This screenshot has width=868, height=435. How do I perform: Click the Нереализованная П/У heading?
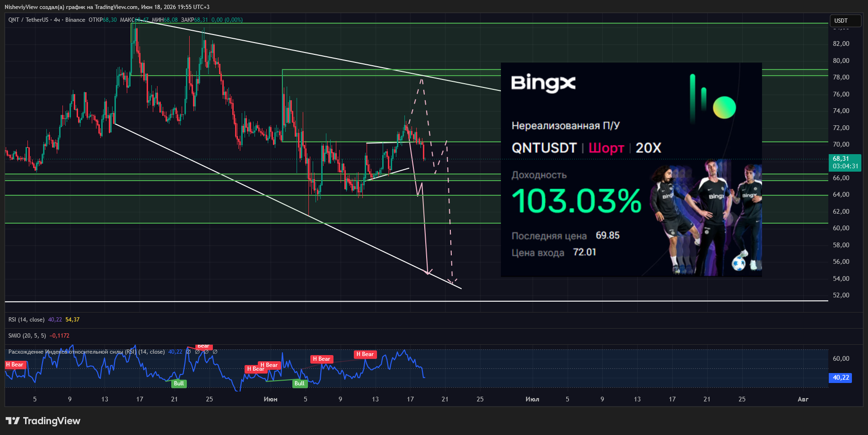[566, 126]
